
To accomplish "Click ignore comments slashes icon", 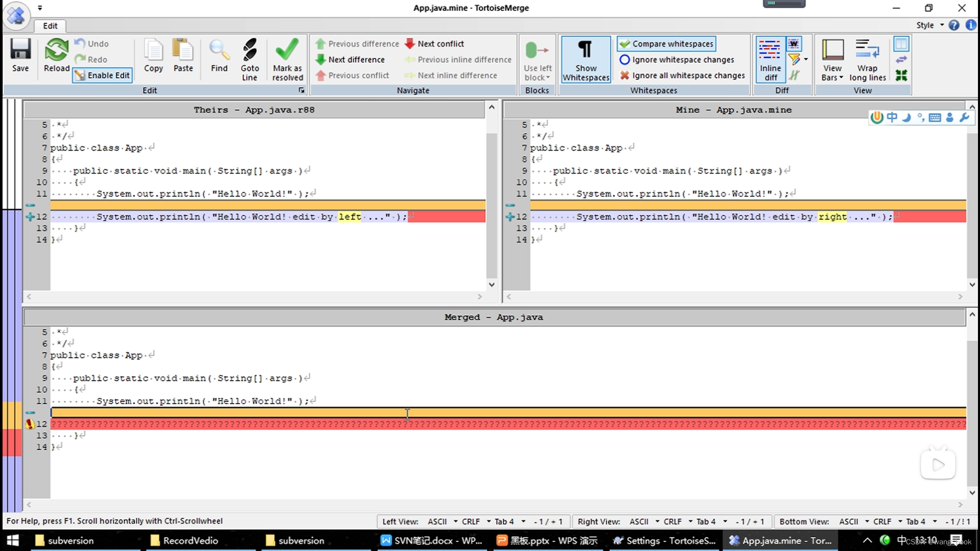I will (x=794, y=76).
